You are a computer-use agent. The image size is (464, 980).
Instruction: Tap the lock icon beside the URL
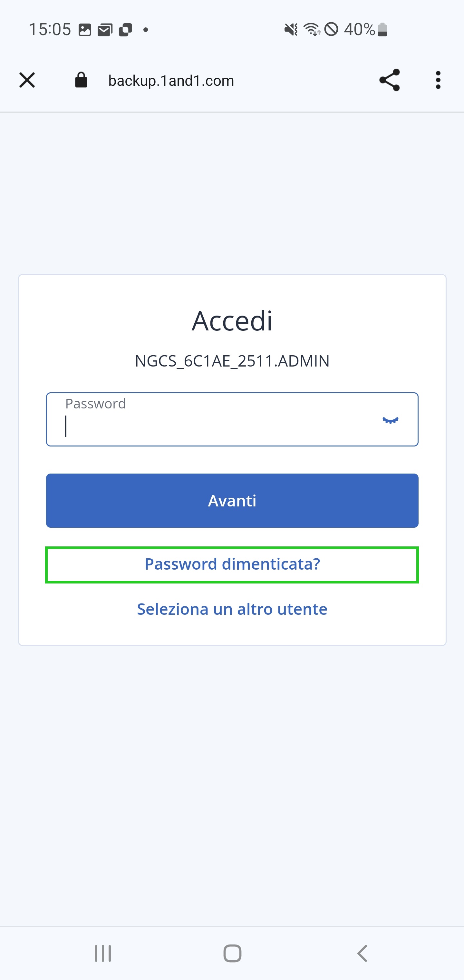pyautogui.click(x=81, y=80)
